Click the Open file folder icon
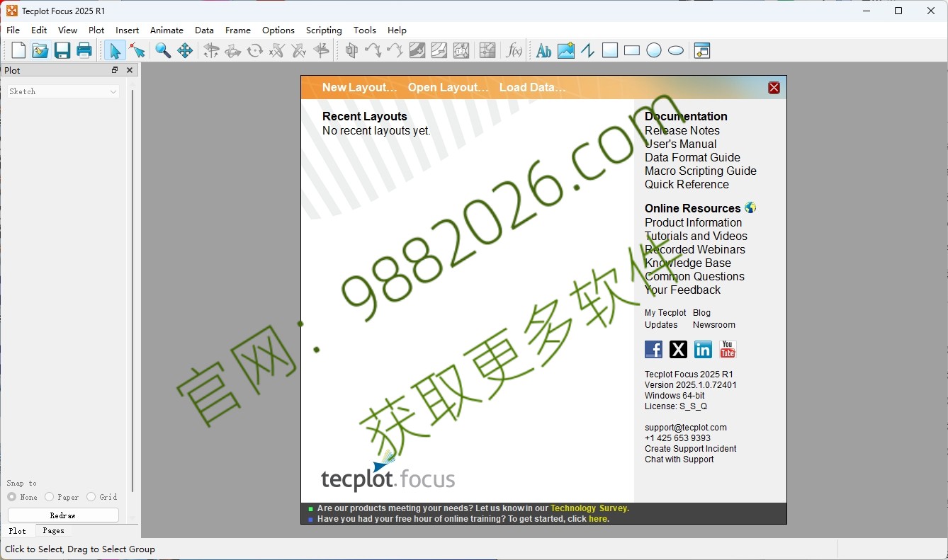The width and height of the screenshot is (948, 560). [40, 50]
